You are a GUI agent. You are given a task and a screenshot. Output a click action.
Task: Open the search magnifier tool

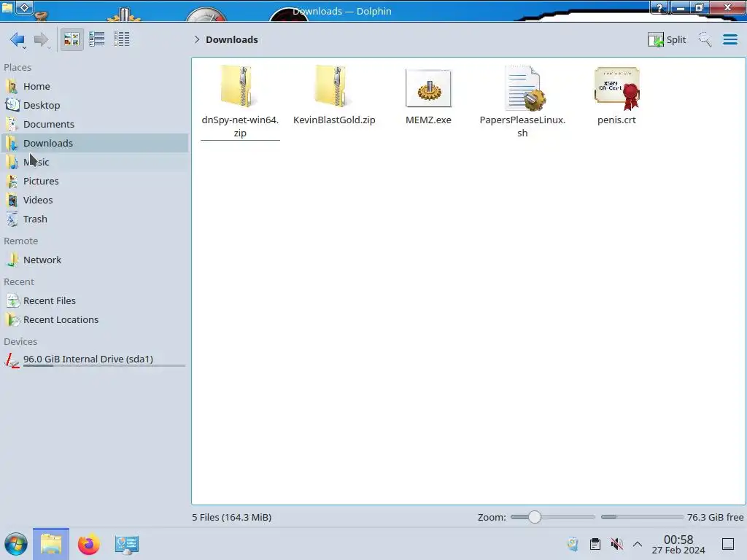pos(705,39)
